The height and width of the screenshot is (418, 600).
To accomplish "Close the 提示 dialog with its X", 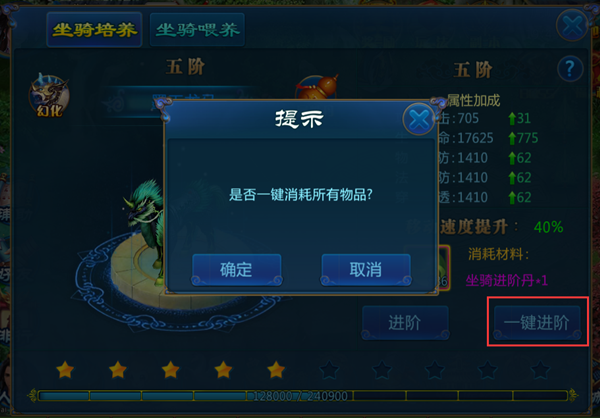I will (419, 119).
